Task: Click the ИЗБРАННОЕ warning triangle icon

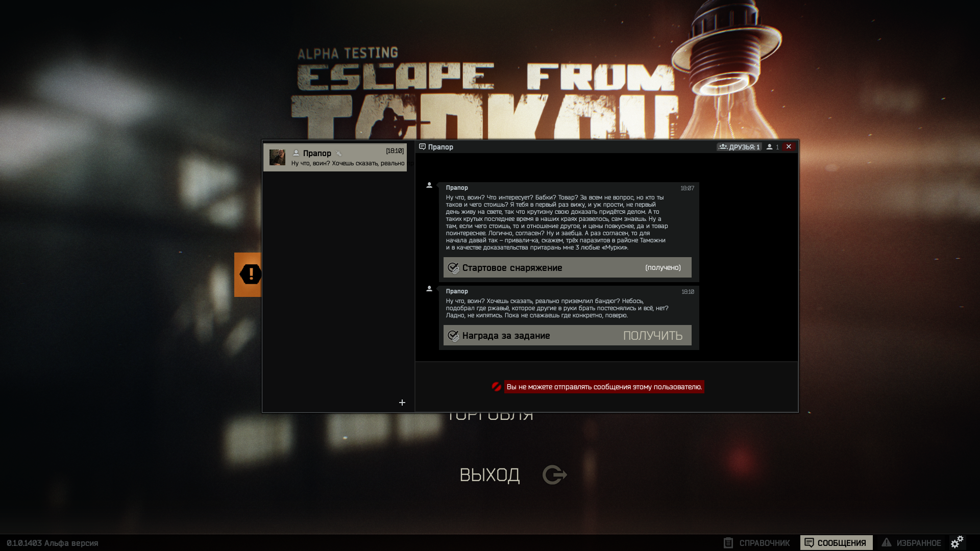Action: pyautogui.click(x=887, y=542)
